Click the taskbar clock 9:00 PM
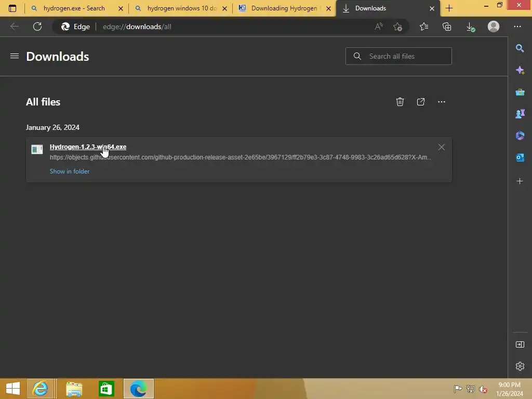 509,385
